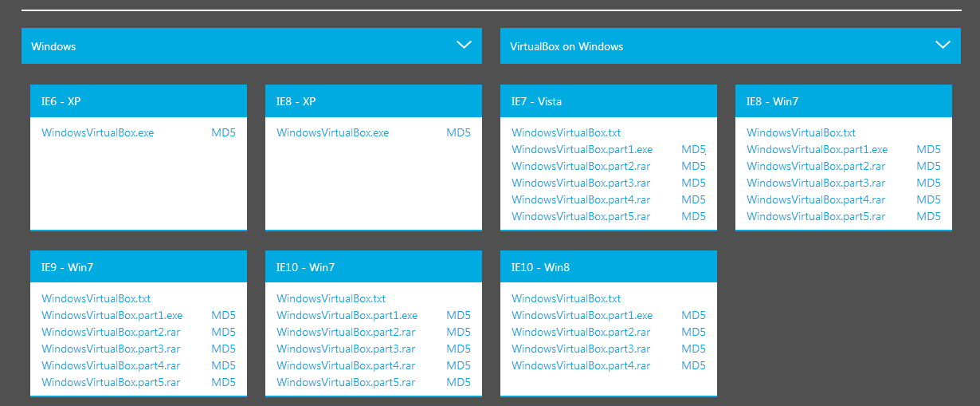Download part4.rar in IE8 - Win7 card
This screenshot has height=406, width=980.
click(x=816, y=199)
